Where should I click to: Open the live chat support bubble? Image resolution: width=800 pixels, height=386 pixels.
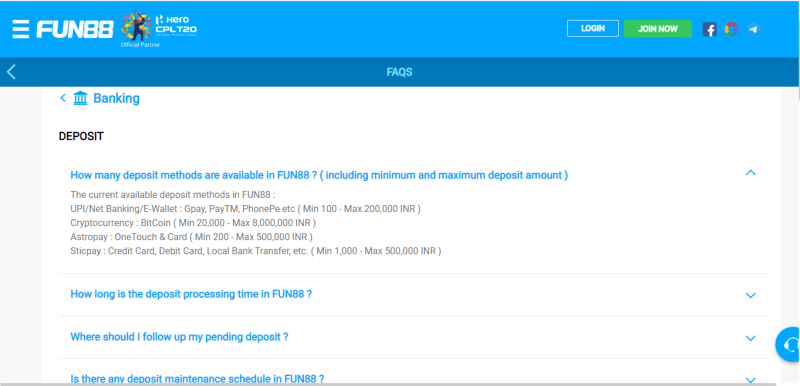pos(789,345)
